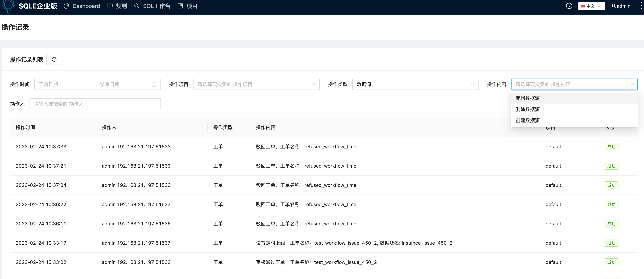Screen dimensions: 644x279
Task: Click the clock history icon in the top bar
Action: (x=569, y=6)
